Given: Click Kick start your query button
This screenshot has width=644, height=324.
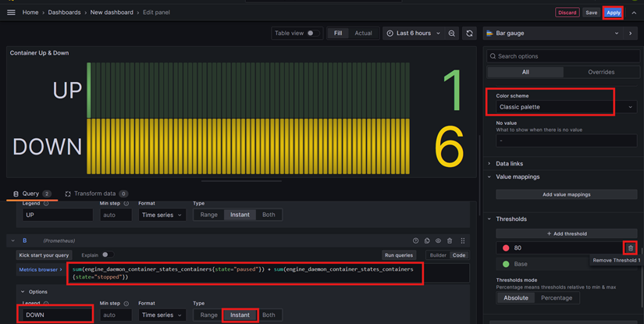Looking at the screenshot, I should coord(44,255).
